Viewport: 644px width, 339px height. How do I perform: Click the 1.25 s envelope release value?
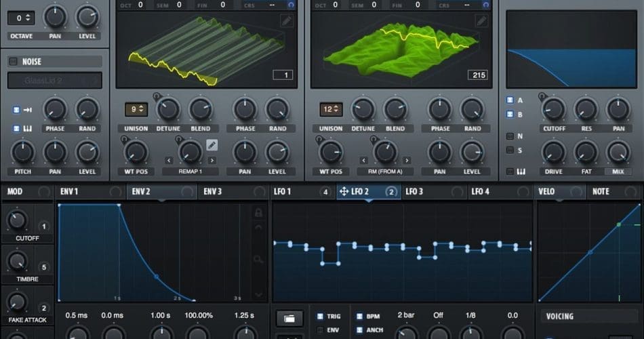(244, 315)
